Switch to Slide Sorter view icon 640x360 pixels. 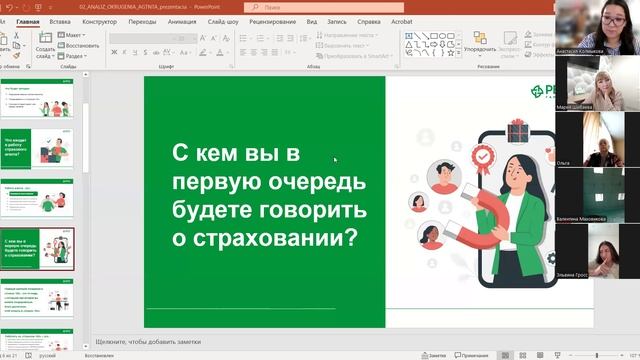pyautogui.click(x=523, y=356)
